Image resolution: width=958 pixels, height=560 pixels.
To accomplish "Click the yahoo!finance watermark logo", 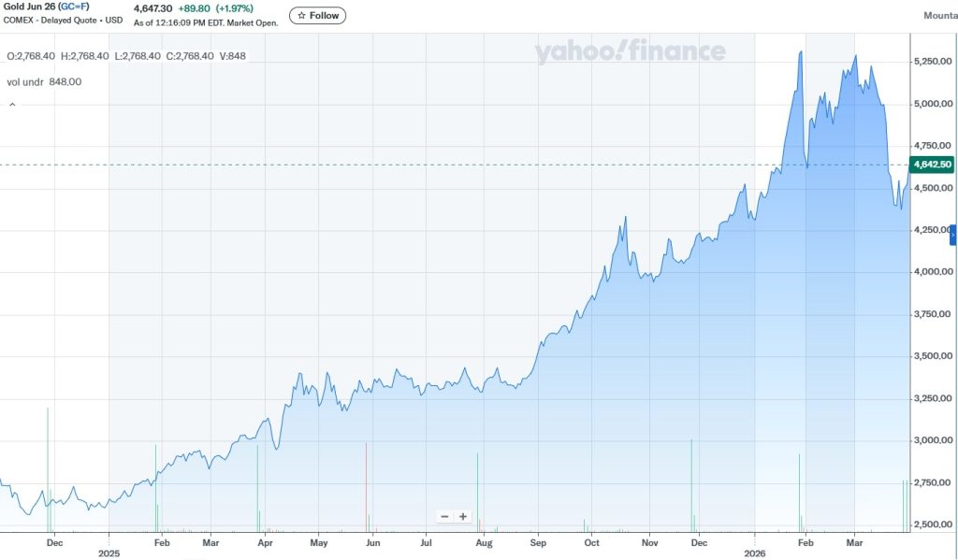I will coord(630,52).
